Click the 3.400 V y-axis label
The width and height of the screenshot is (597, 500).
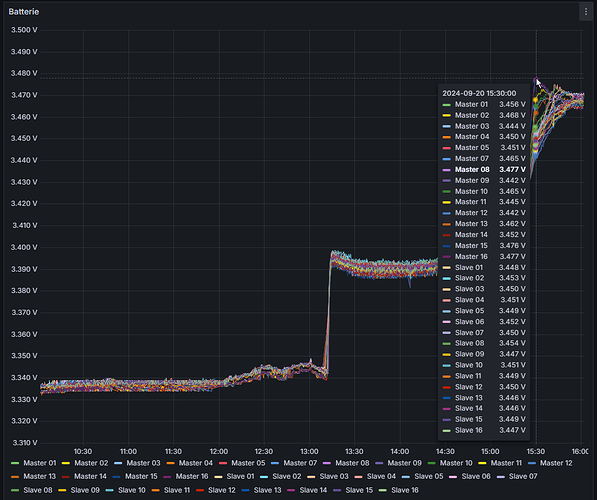[x=24, y=247]
